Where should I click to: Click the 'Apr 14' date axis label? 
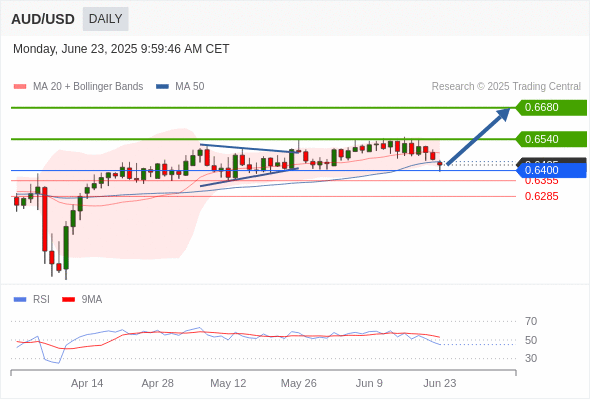87,383
